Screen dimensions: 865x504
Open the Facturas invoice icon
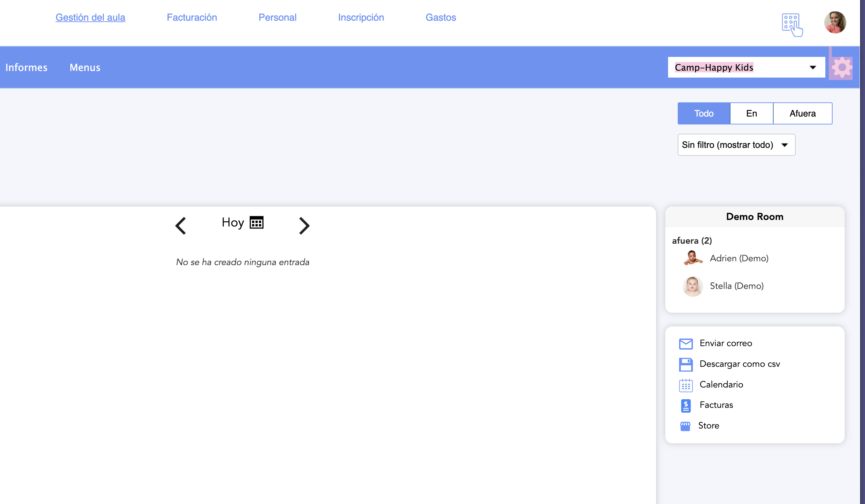click(686, 406)
